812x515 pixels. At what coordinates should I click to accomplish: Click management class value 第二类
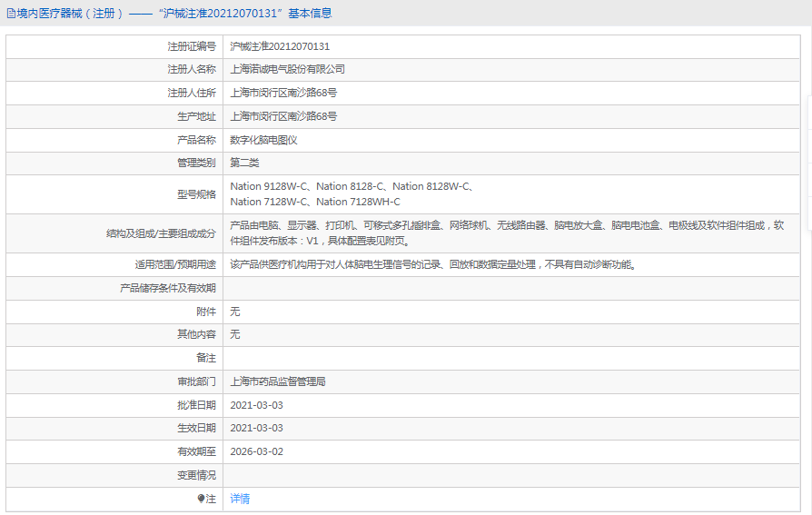point(244,163)
